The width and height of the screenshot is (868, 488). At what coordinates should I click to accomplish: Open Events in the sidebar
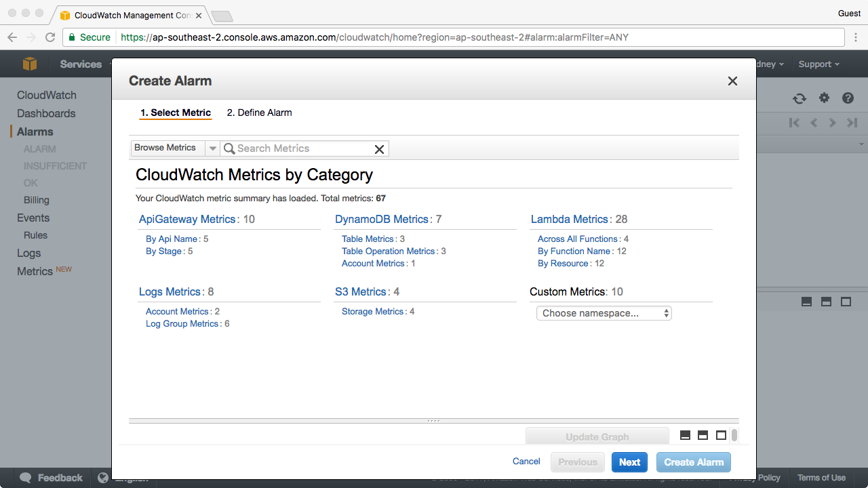coord(33,218)
